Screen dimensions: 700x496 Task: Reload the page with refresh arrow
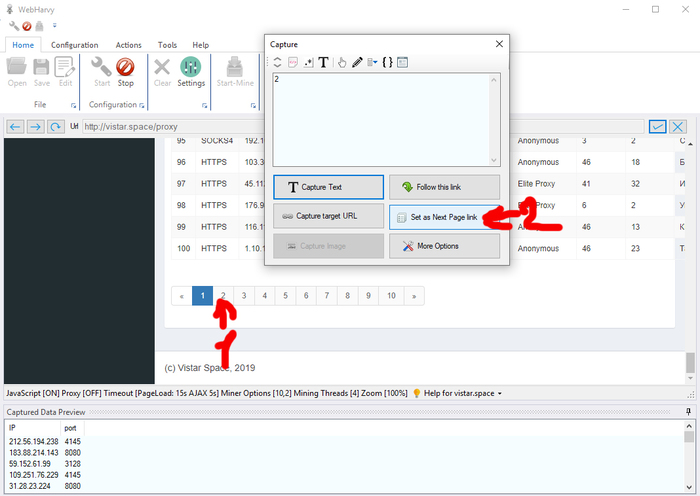pyautogui.click(x=56, y=127)
